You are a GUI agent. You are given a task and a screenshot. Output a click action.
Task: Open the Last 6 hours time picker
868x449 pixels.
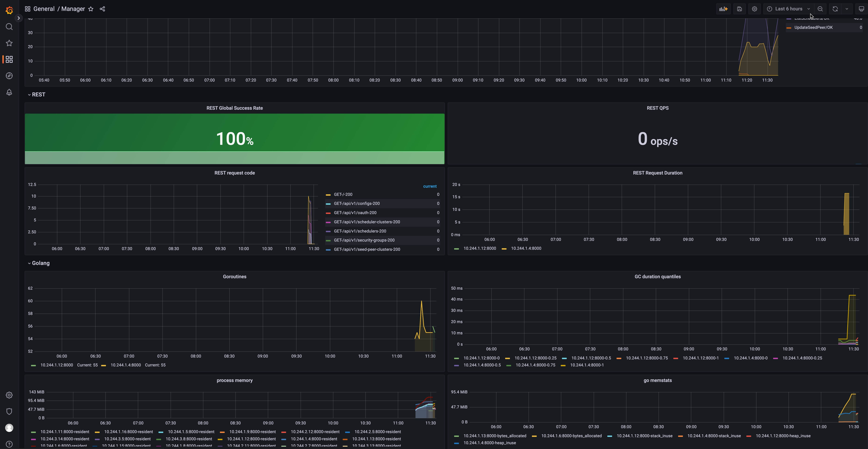[788, 9]
